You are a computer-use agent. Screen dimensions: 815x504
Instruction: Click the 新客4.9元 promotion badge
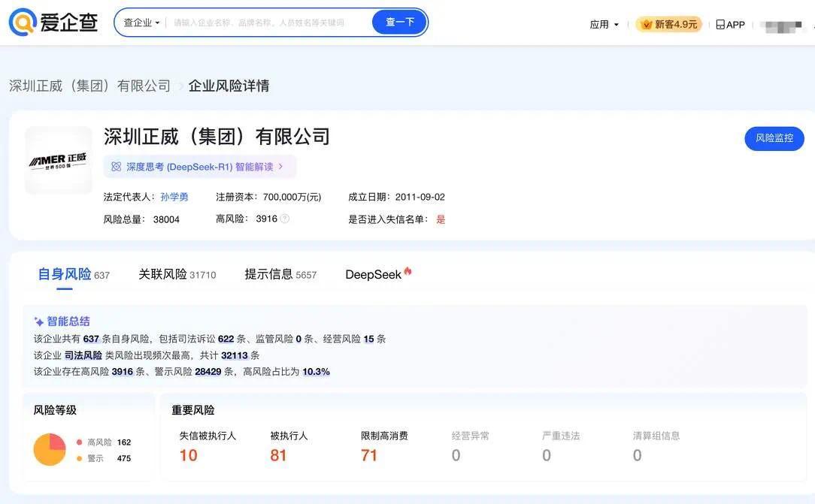pyautogui.click(x=669, y=24)
